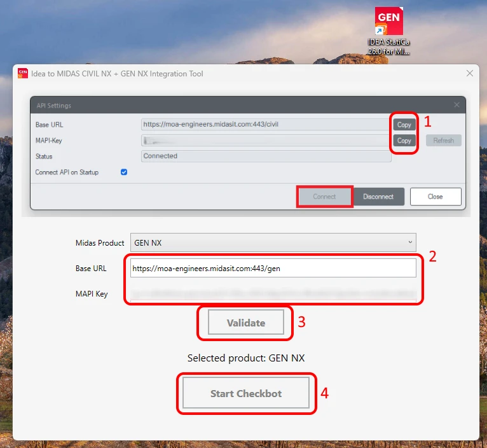This screenshot has height=448, width=487.
Task: Click the Midas Product dropdown arrow
Action: coord(410,242)
